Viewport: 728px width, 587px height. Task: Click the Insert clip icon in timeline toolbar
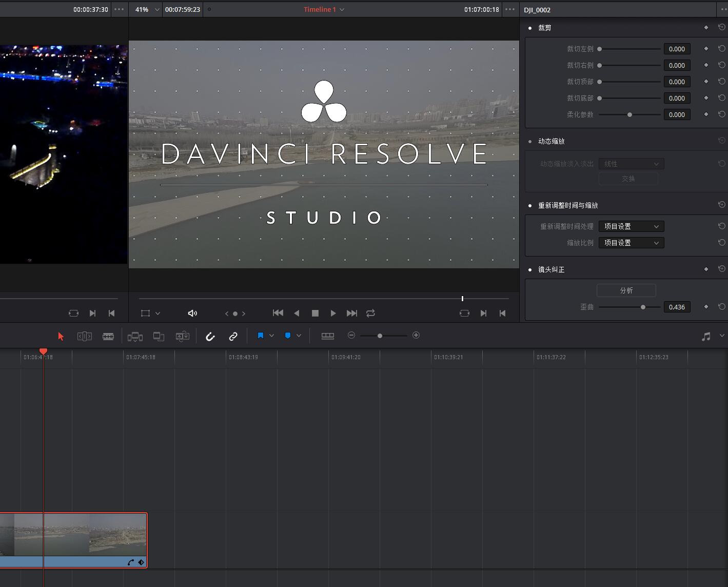pos(135,336)
